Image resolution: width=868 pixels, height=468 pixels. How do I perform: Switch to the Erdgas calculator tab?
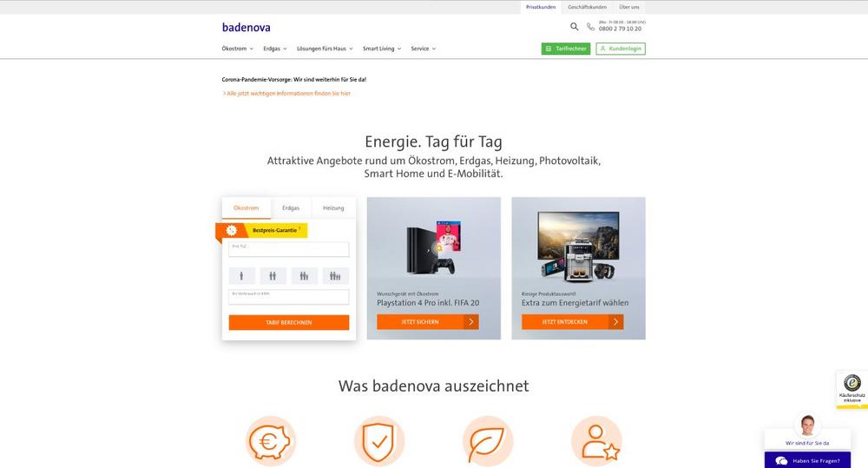pos(291,208)
